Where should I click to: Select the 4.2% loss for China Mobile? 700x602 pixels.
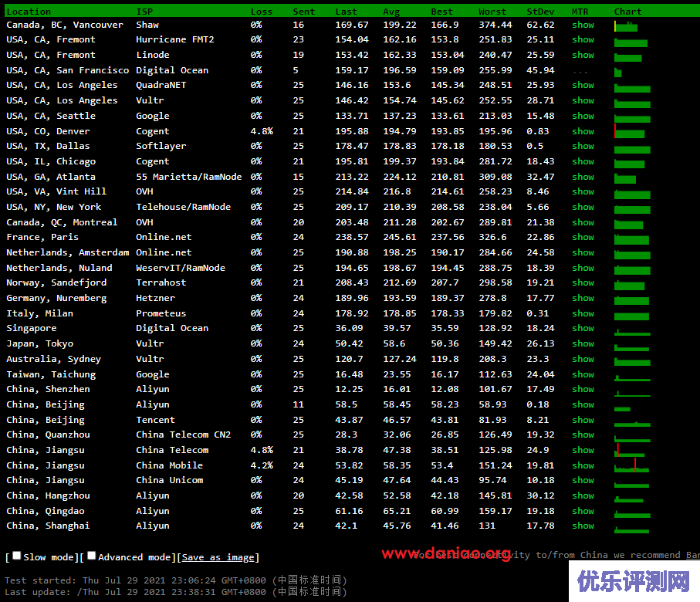pyautogui.click(x=262, y=466)
